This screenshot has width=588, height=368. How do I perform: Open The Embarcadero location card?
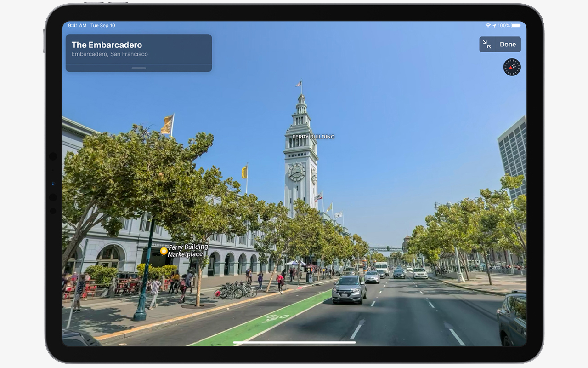click(x=139, y=53)
